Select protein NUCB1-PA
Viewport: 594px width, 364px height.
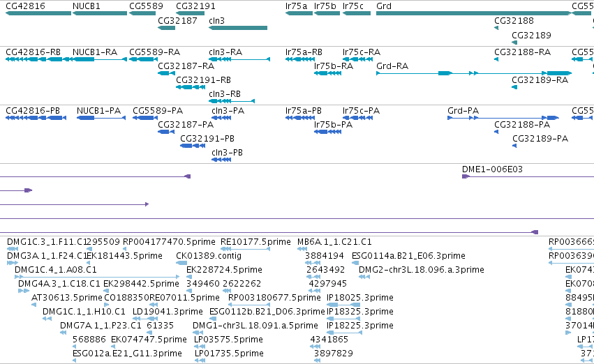(x=101, y=118)
